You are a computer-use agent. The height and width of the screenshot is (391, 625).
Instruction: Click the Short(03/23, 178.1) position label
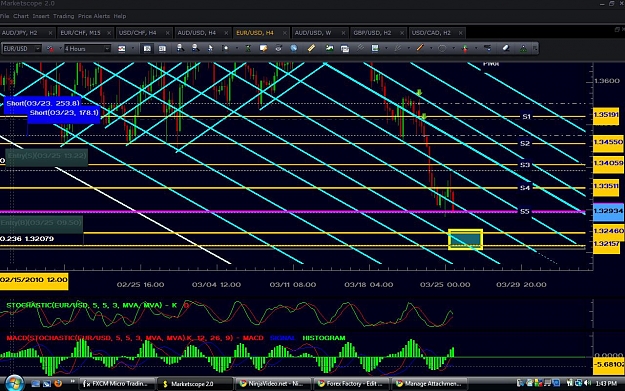(64, 113)
